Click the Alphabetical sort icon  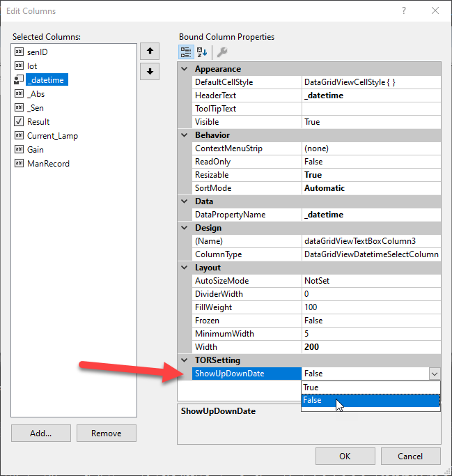(202, 52)
